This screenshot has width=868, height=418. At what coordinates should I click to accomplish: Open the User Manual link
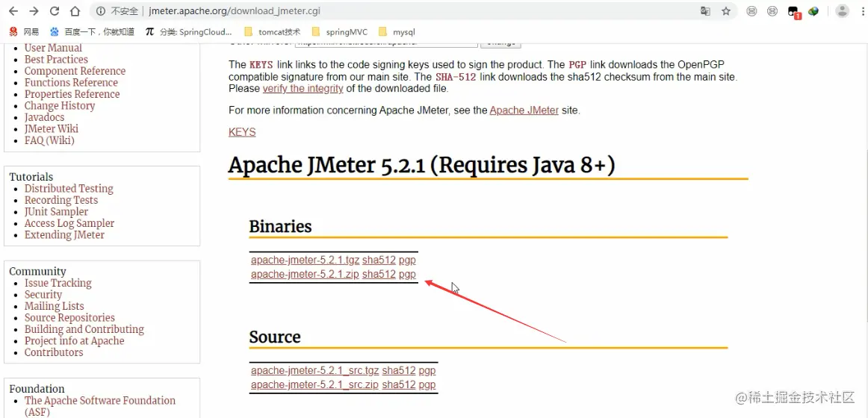pos(53,48)
